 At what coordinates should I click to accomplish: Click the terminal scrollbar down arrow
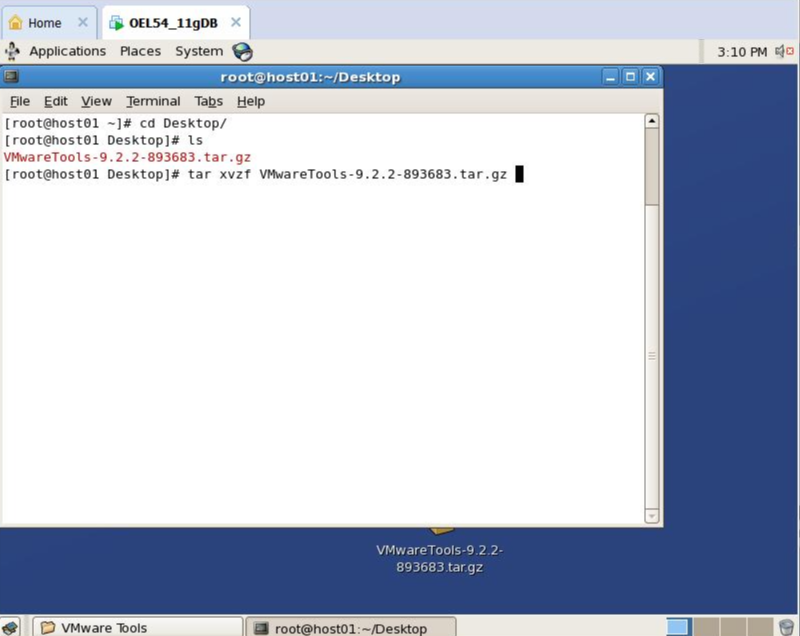pos(652,516)
